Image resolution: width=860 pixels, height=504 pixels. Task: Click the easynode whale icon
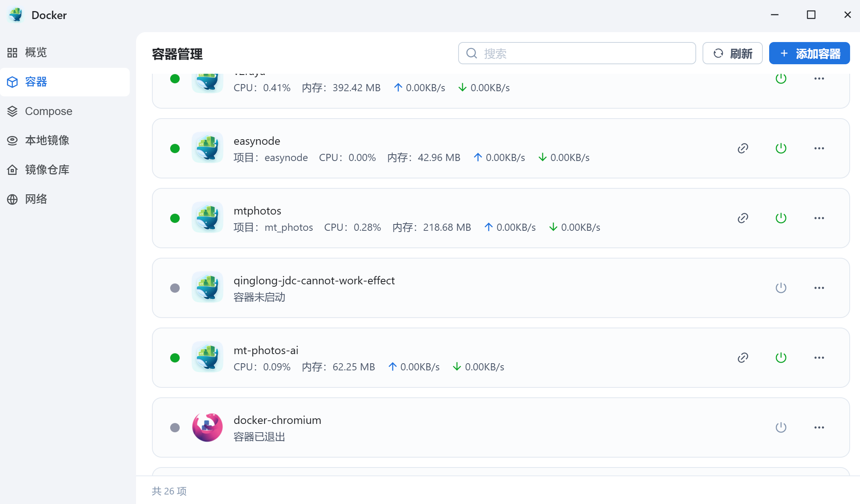tap(207, 148)
